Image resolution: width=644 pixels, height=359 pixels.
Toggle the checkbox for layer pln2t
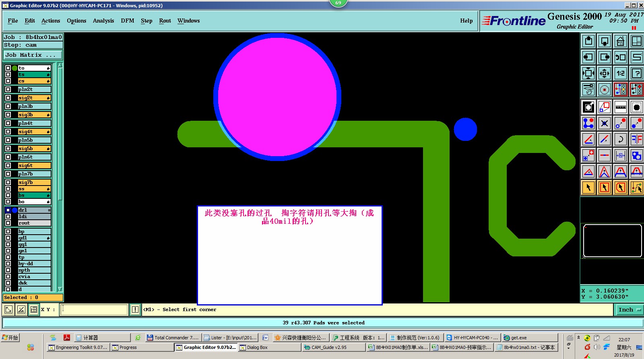click(x=8, y=89)
